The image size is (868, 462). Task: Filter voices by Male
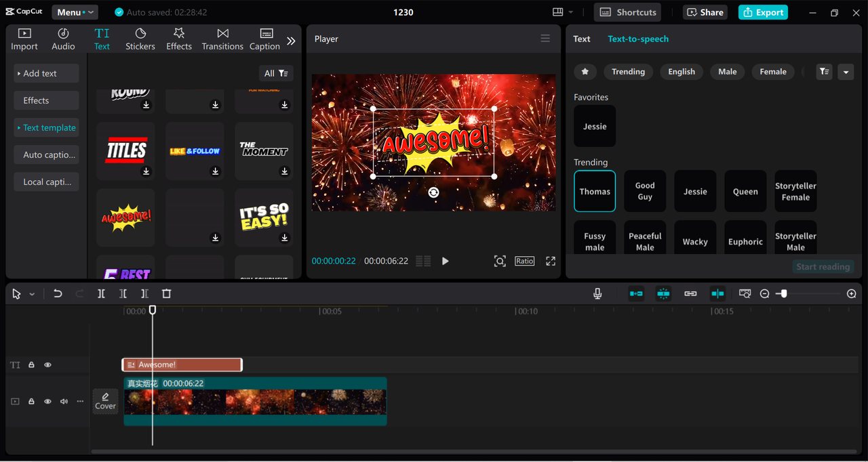(728, 72)
